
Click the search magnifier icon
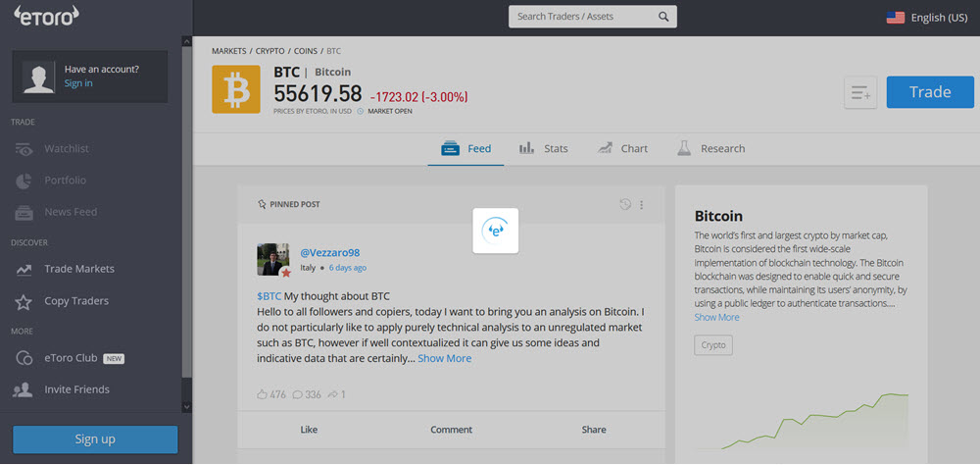[x=663, y=17]
